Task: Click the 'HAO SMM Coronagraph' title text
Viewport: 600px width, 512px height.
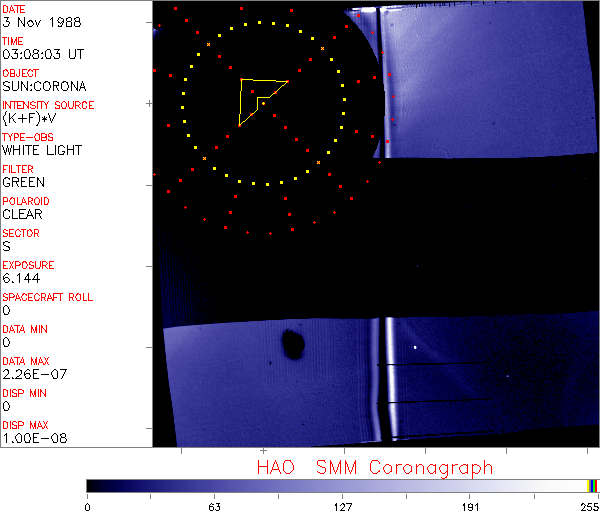Action: 374,467
